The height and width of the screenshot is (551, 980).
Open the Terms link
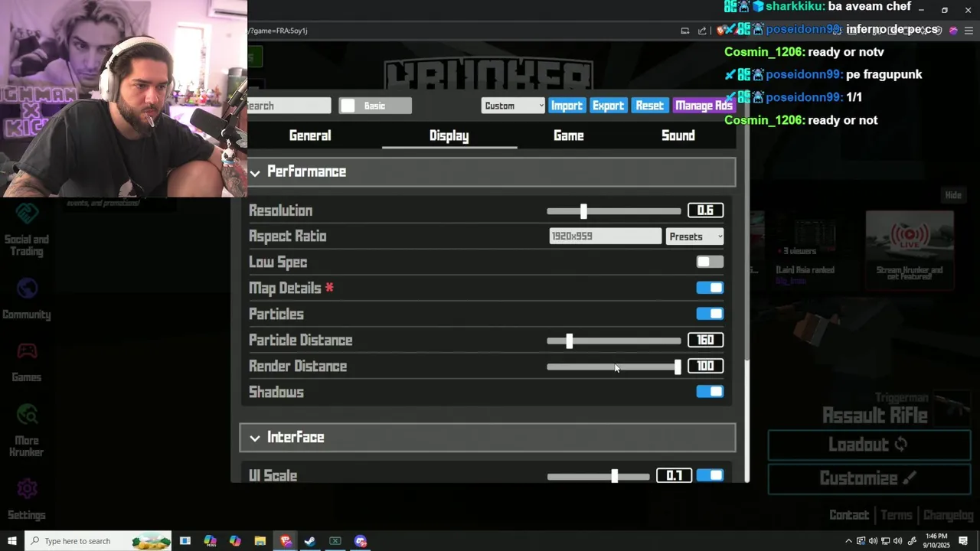click(x=897, y=515)
